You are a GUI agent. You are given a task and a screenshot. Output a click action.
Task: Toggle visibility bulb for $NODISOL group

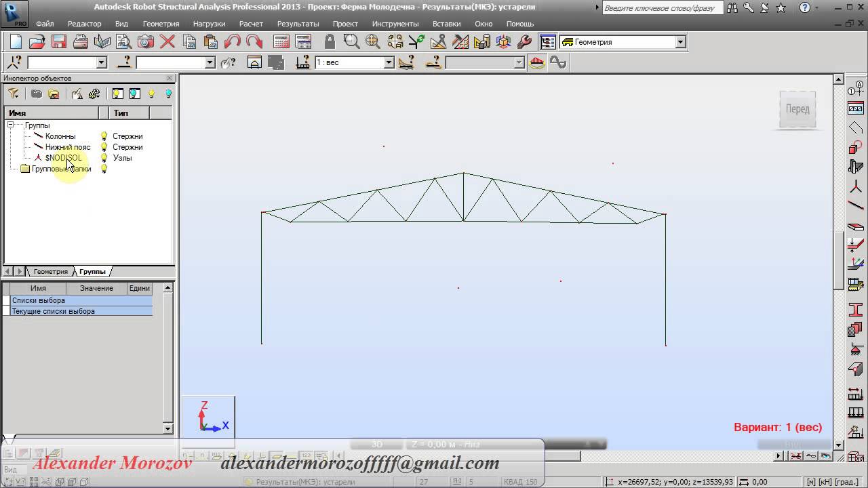[x=104, y=158]
